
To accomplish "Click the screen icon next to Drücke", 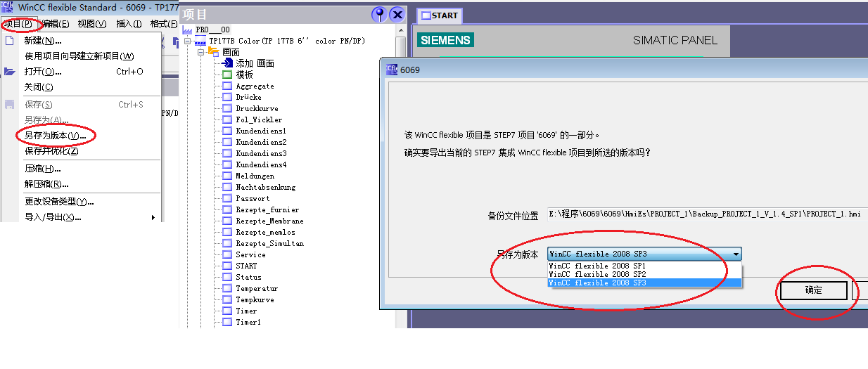I will pyautogui.click(x=227, y=97).
